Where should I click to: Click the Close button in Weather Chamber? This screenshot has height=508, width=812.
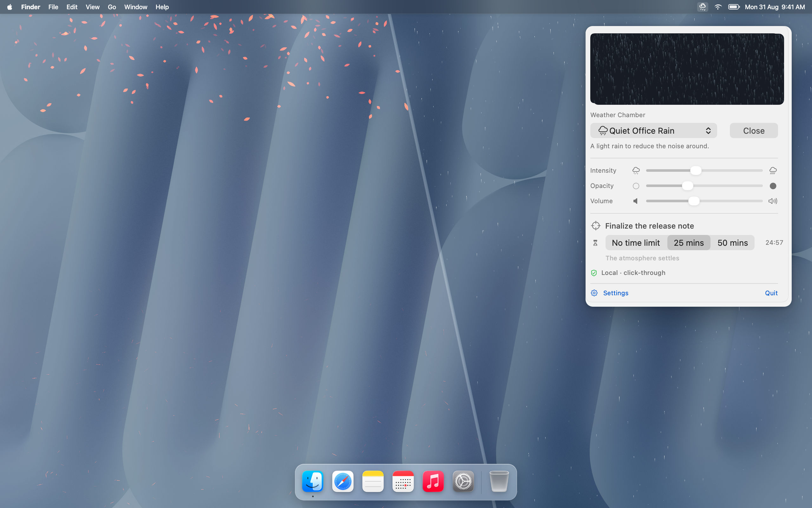[x=754, y=131]
